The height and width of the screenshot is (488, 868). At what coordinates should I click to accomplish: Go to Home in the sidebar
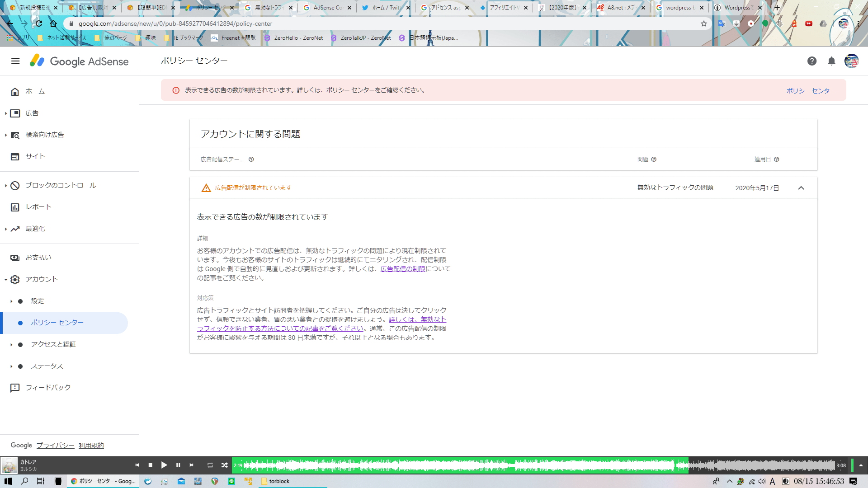[35, 91]
